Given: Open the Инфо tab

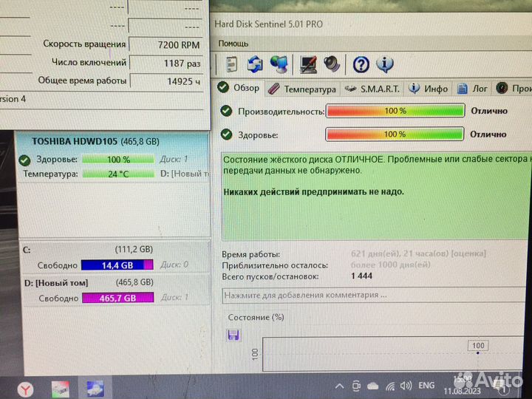Looking at the screenshot, I should coord(428,89).
